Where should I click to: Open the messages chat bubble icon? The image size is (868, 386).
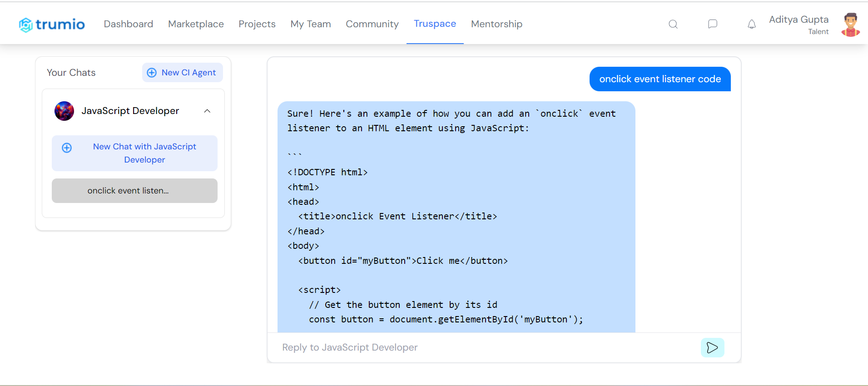click(713, 24)
